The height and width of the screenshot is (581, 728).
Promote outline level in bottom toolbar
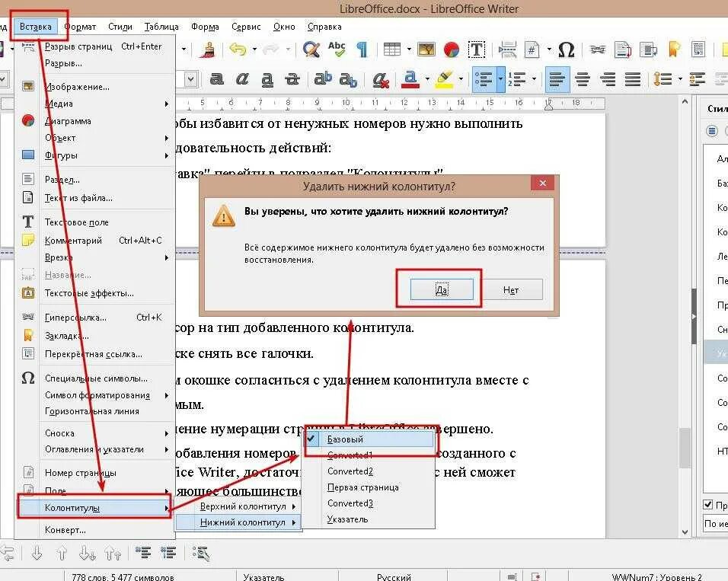(8, 553)
